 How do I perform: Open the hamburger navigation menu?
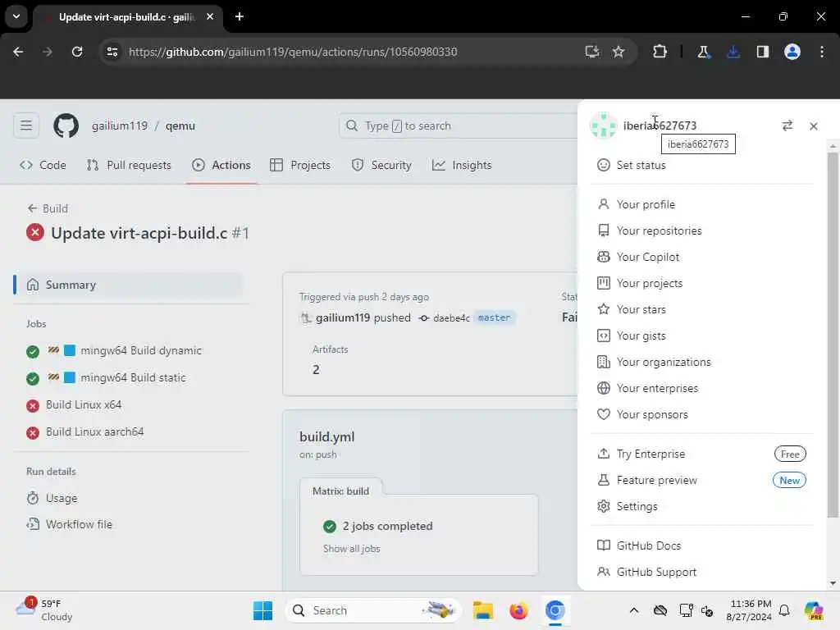(x=26, y=126)
